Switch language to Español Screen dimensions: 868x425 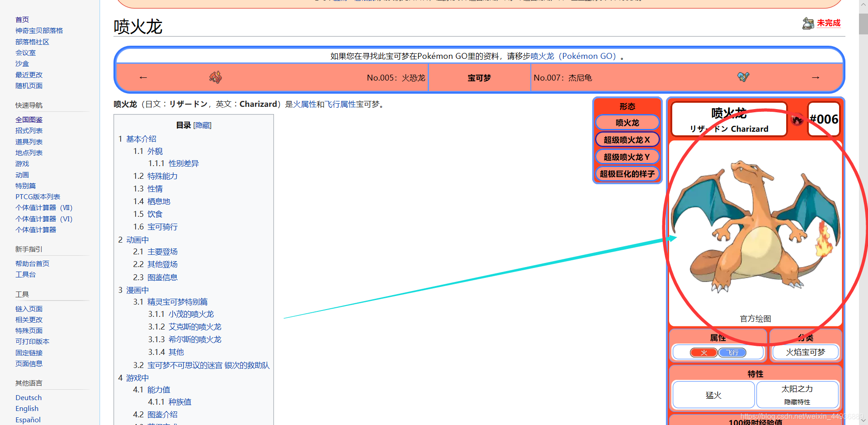coord(28,420)
